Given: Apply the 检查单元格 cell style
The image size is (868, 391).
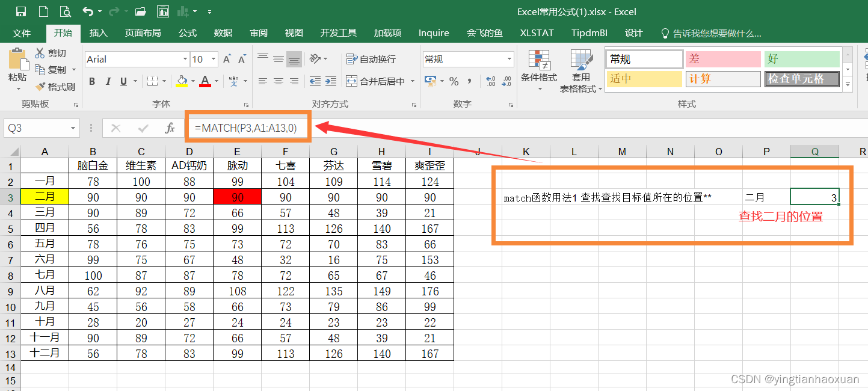Looking at the screenshot, I should 802,79.
